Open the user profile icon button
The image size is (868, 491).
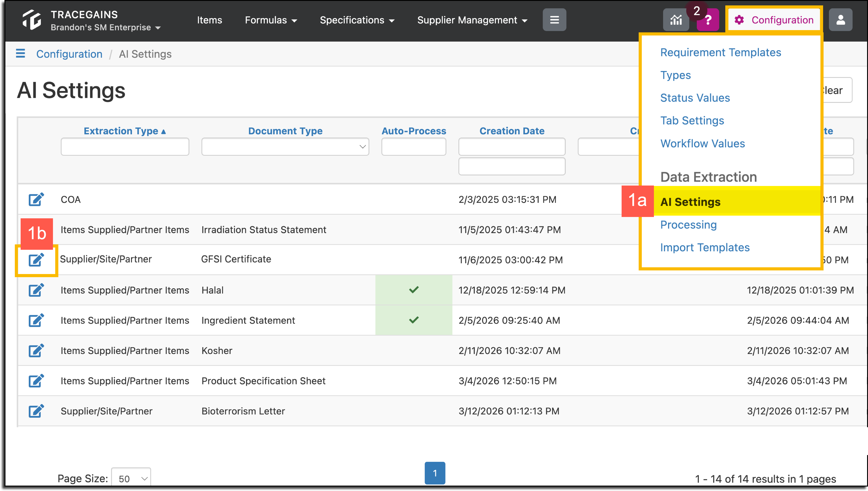point(841,20)
